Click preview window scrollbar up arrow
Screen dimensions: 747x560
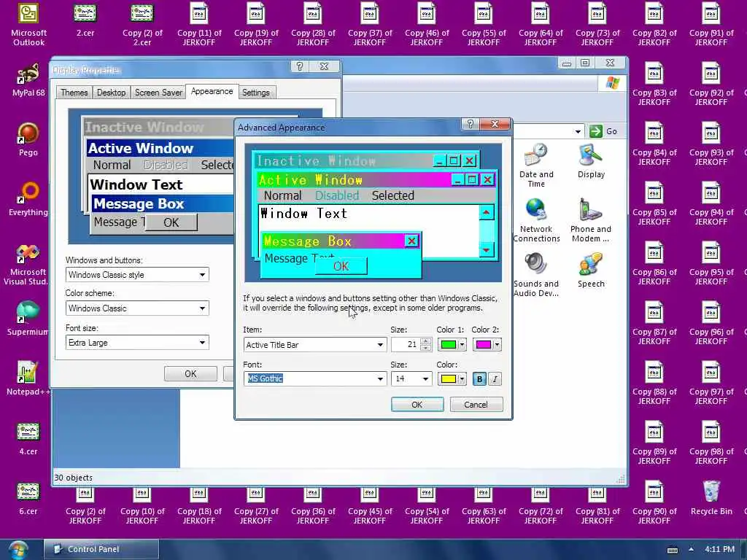point(486,212)
